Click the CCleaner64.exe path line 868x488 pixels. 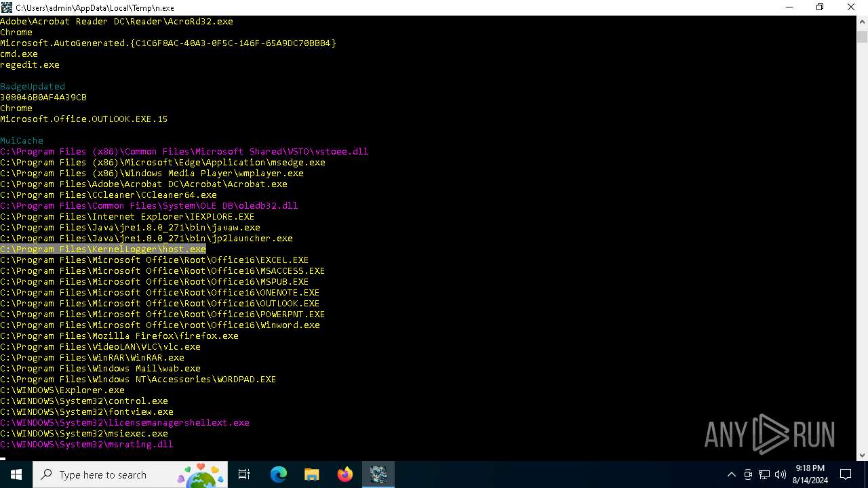click(108, 195)
